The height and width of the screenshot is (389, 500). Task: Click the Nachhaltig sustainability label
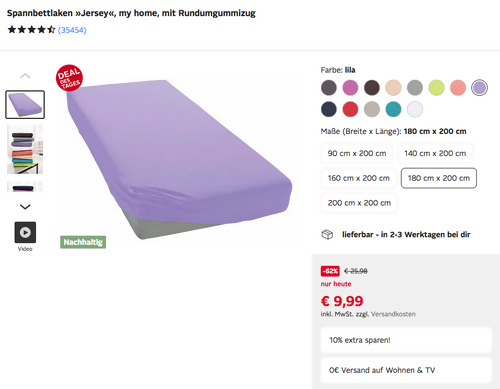point(83,242)
